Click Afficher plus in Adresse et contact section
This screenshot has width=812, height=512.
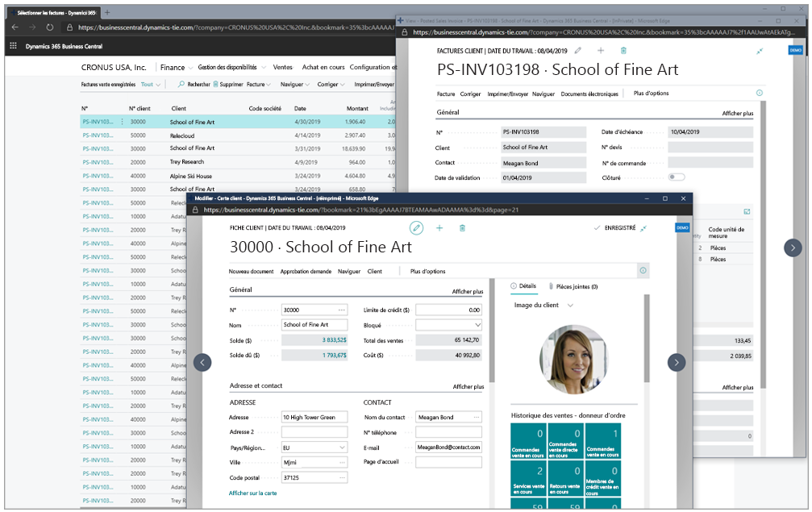point(468,386)
